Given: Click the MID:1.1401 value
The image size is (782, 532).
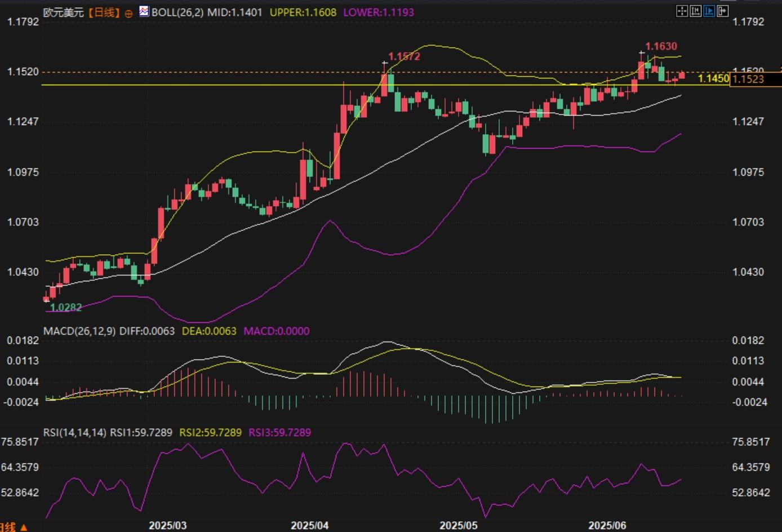Looking at the screenshot, I should (235, 12).
